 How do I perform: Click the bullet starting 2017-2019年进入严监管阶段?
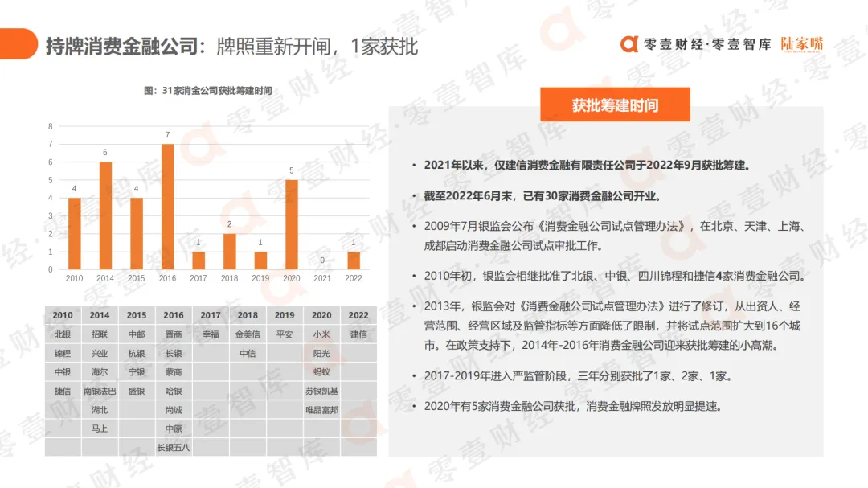tap(579, 376)
